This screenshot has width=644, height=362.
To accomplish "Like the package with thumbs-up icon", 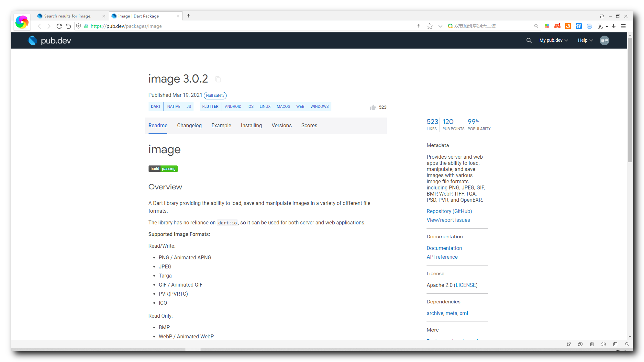I will pos(373,107).
